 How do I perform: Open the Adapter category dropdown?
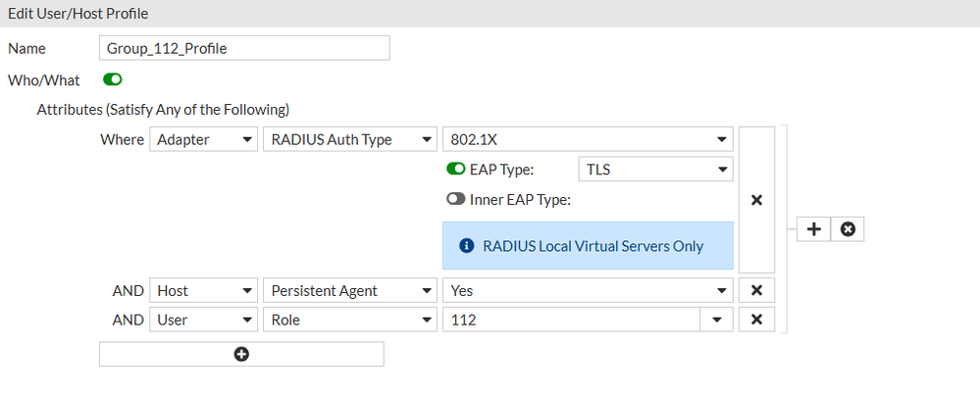[203, 140]
